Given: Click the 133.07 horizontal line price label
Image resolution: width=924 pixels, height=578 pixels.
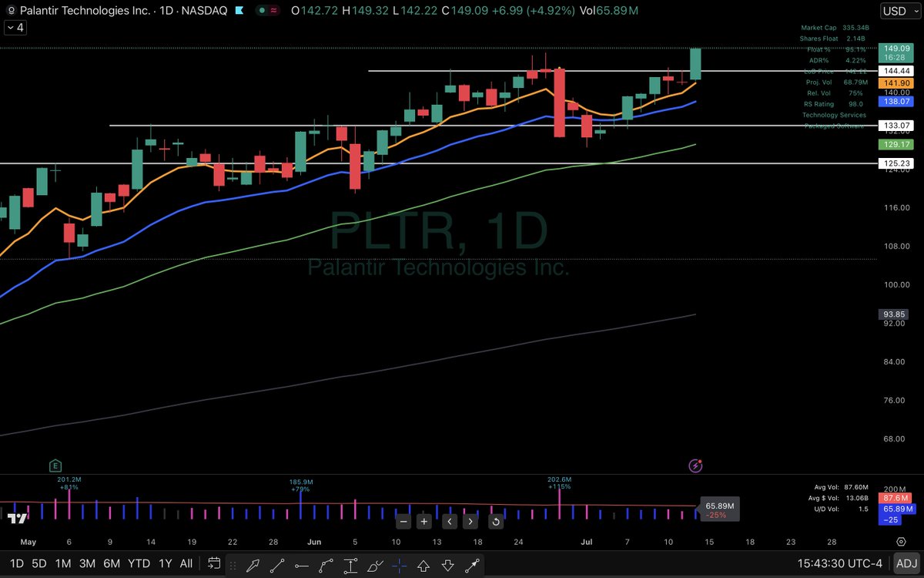Looking at the screenshot, I should (898, 125).
